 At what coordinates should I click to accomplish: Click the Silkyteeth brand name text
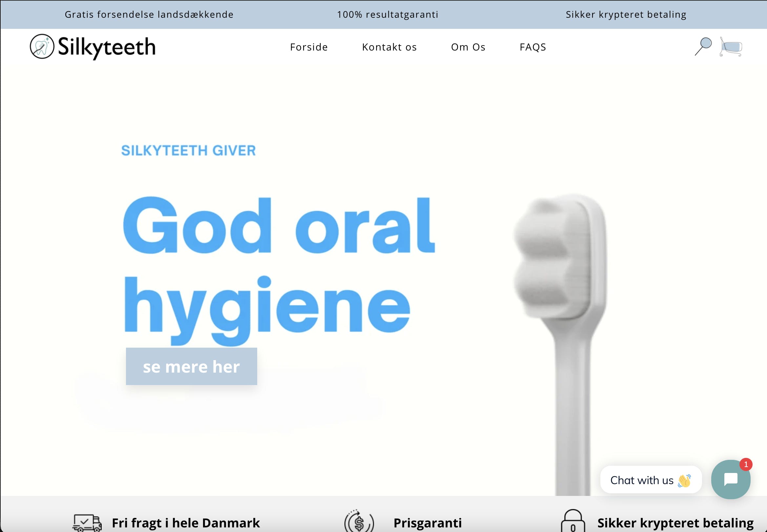(107, 47)
